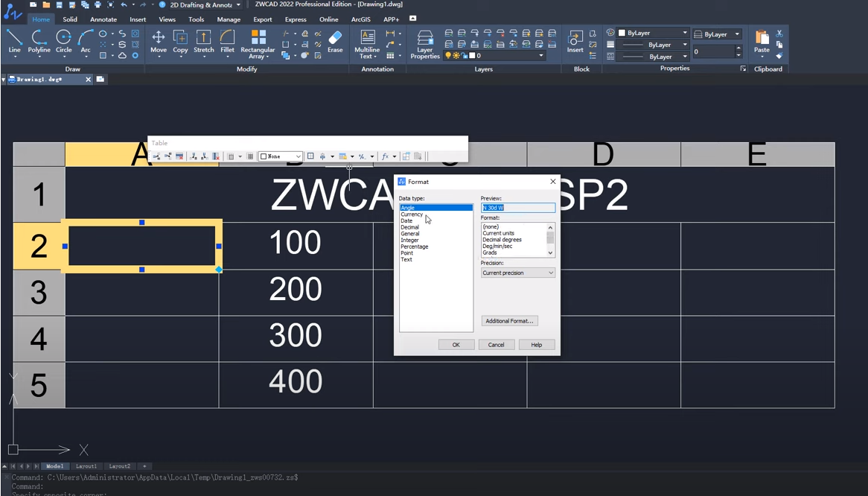Switch to the Annotate ribbon tab
The width and height of the screenshot is (868, 496).
(103, 19)
